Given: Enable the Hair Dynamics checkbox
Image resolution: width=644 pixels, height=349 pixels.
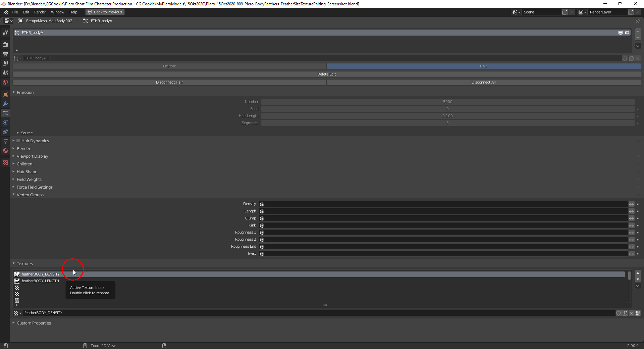Looking at the screenshot, I should (18, 141).
